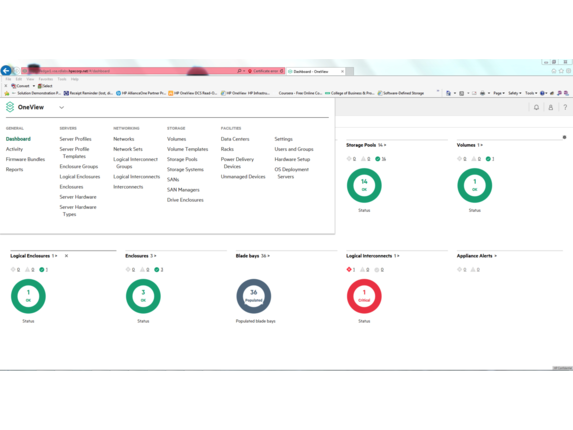Switch to Dashboard - OneView browser tab
This screenshot has width=573, height=430.
316,71
